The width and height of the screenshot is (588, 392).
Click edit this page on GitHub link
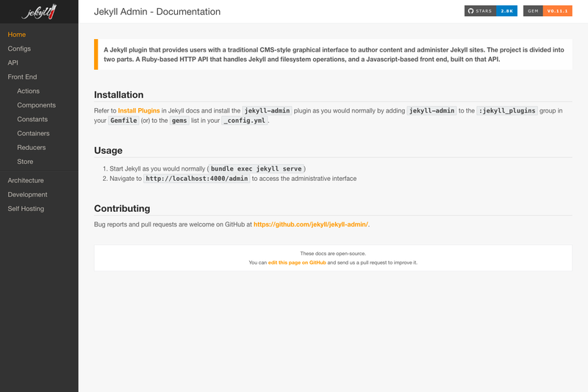point(297,263)
